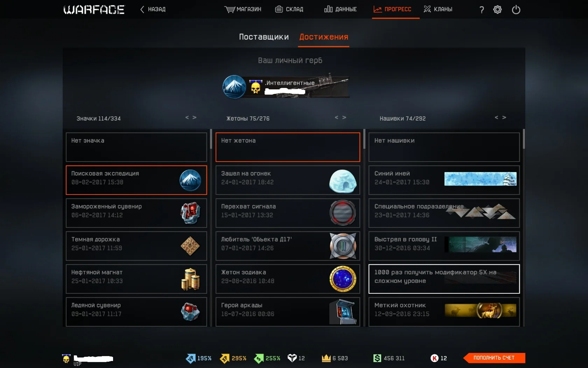Go to next page of Нашивки
The width and height of the screenshot is (588, 368).
[x=504, y=117]
